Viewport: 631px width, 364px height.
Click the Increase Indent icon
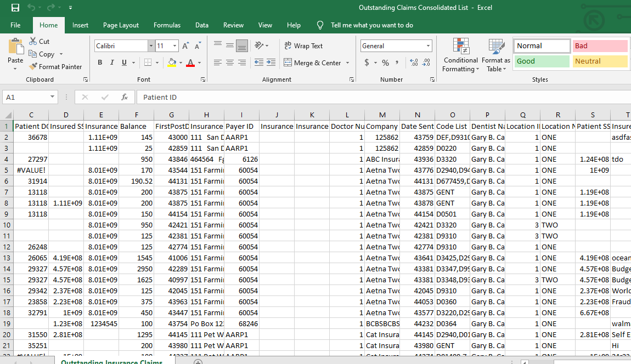271,63
